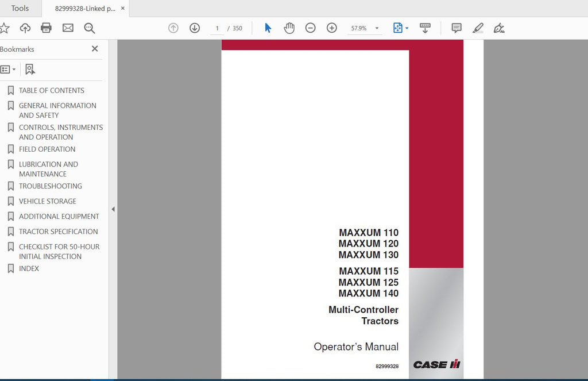Click the 57.9% zoom level field
588x381 pixels.
(359, 28)
